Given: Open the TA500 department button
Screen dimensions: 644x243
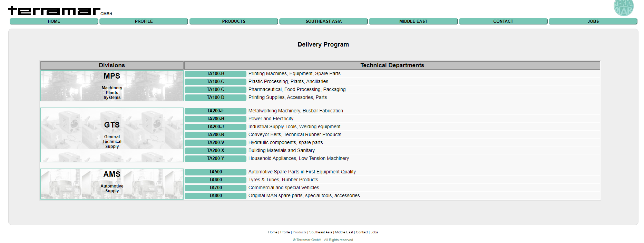Looking at the screenshot, I should [215, 172].
